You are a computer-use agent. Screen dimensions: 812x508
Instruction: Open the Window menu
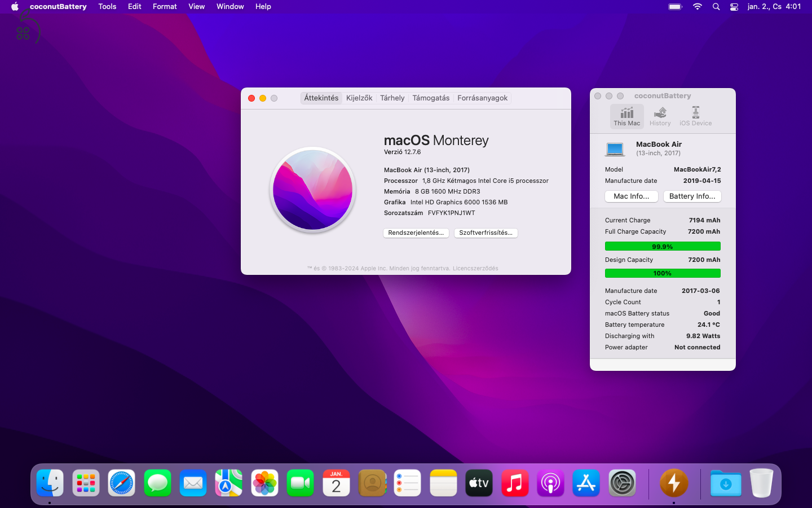click(230, 7)
